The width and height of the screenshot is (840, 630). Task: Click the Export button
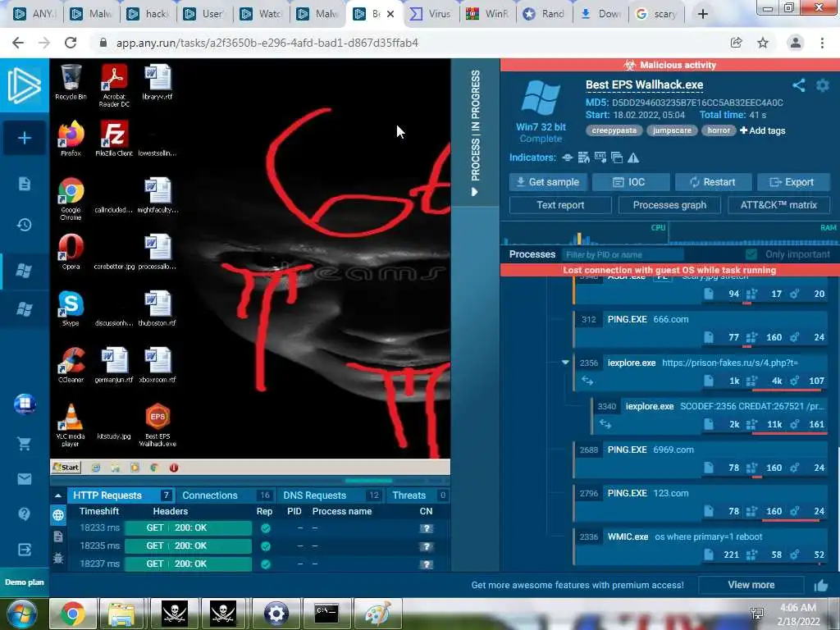point(793,182)
